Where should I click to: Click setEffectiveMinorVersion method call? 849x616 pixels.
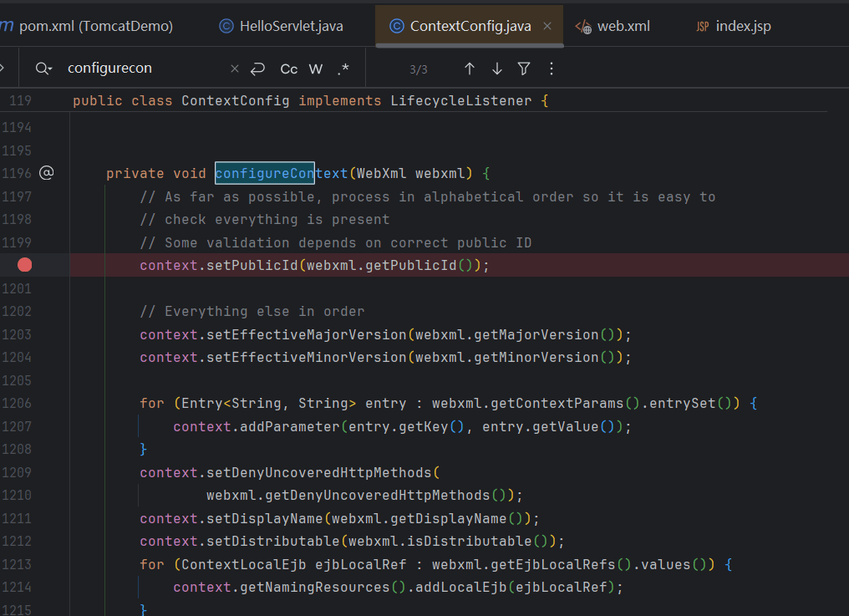pos(307,358)
